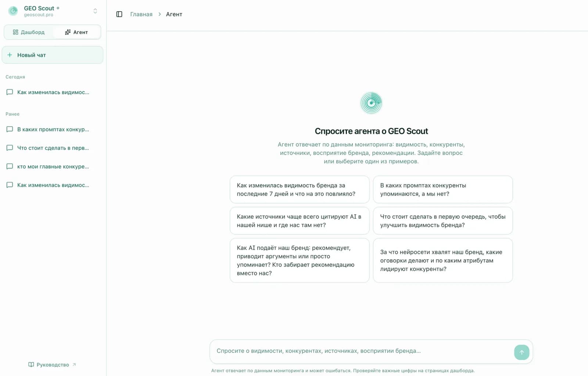Select the "Какие источники чаще всего цитируют AI" card
588x376 pixels.
coord(300,221)
